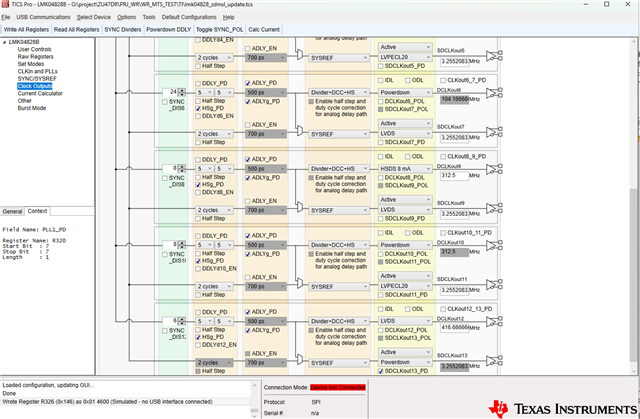Image resolution: width=640 pixels, height=419 pixels.
Task: Select Current Calculator tree item
Action: [40, 93]
